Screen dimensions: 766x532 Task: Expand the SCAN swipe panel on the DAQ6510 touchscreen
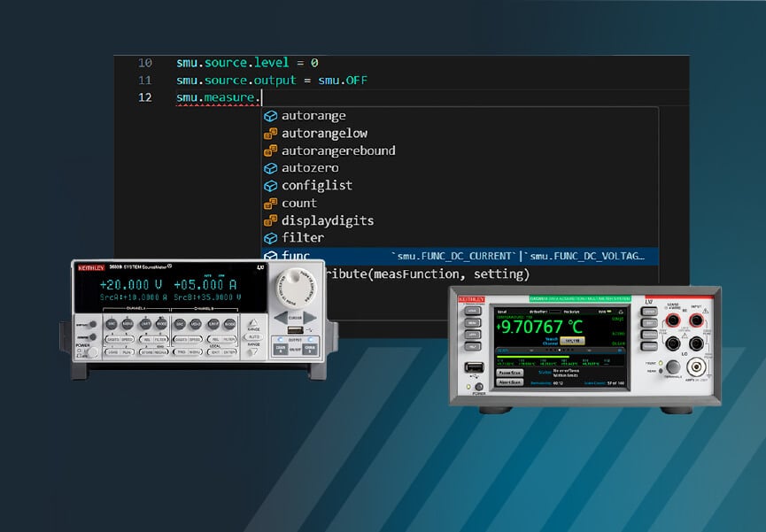click(502, 351)
